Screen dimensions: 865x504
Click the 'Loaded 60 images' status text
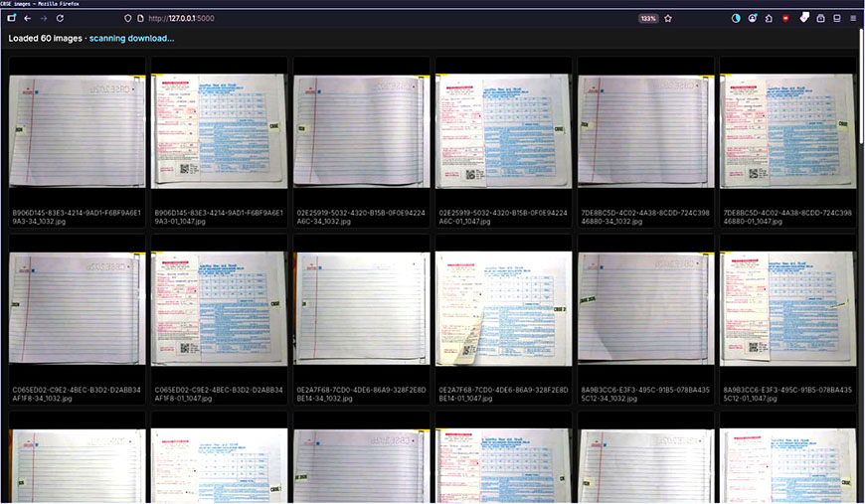[45, 39]
